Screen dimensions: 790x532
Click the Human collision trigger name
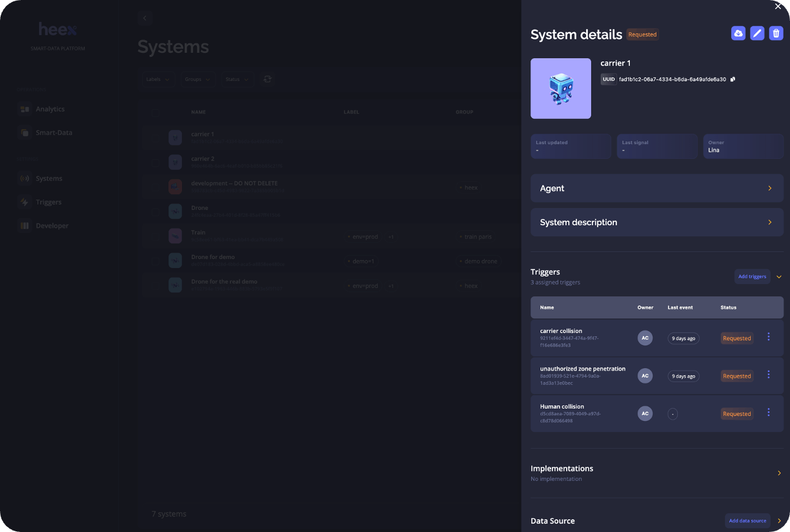pos(562,407)
